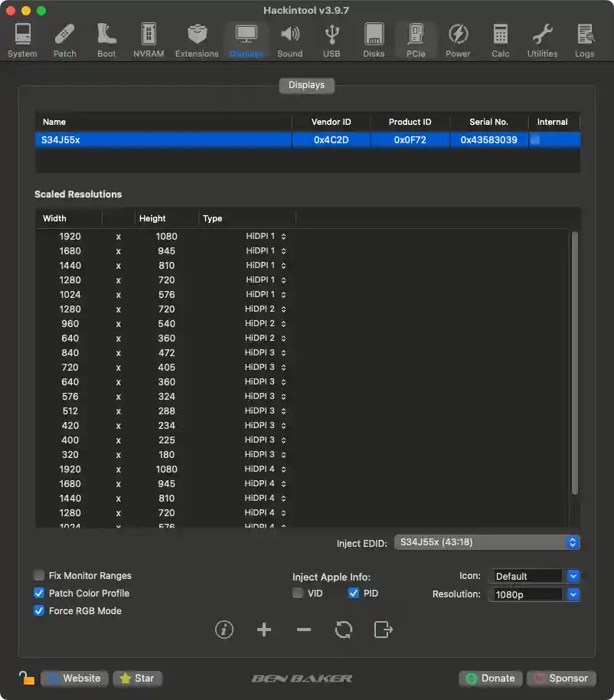Open the Utilities wrench icon

(x=542, y=39)
